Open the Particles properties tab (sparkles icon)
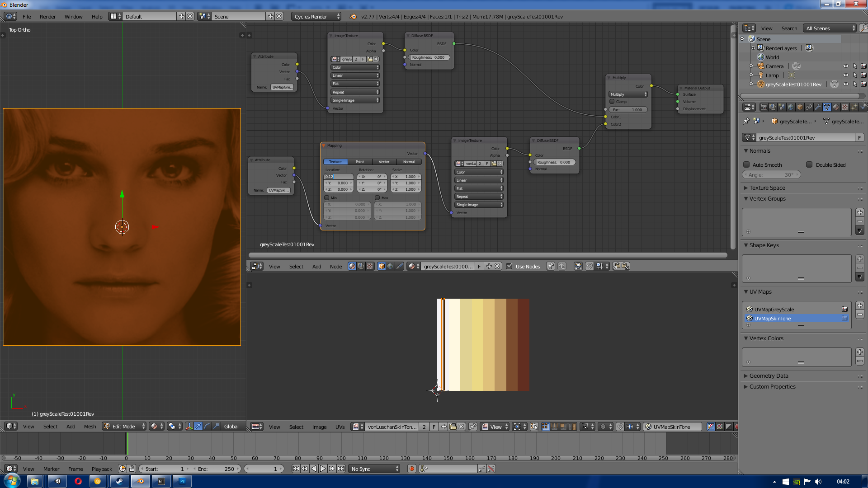Screen dimensions: 868x488 click(x=854, y=107)
